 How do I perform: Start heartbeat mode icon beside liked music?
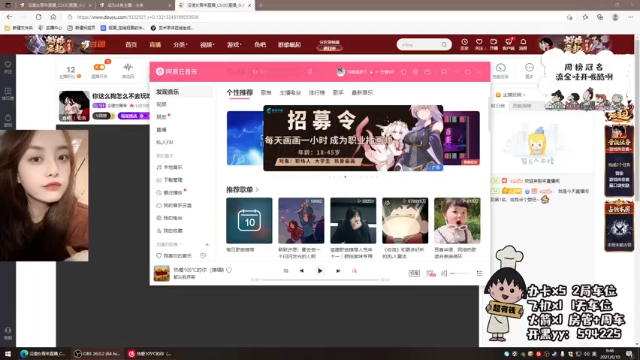coord(203,256)
